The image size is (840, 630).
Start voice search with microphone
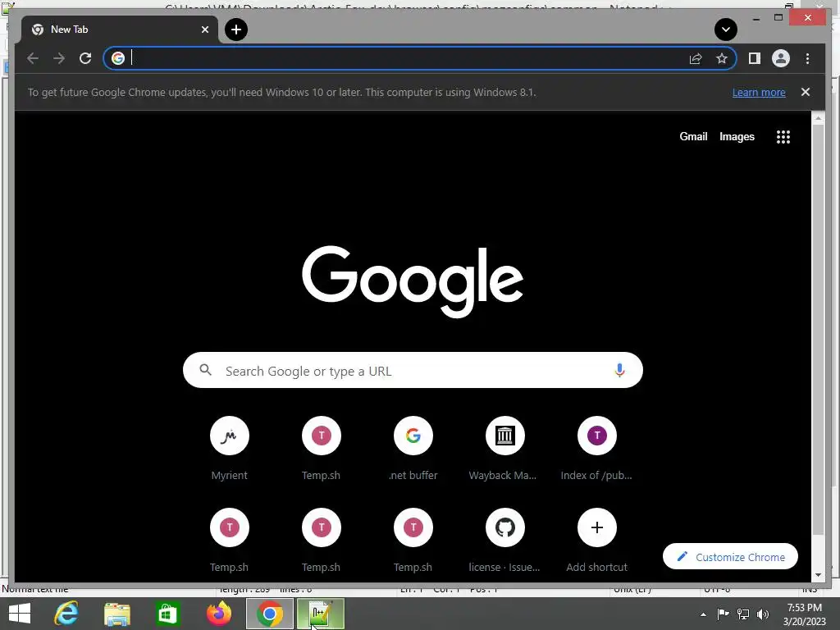pos(619,370)
